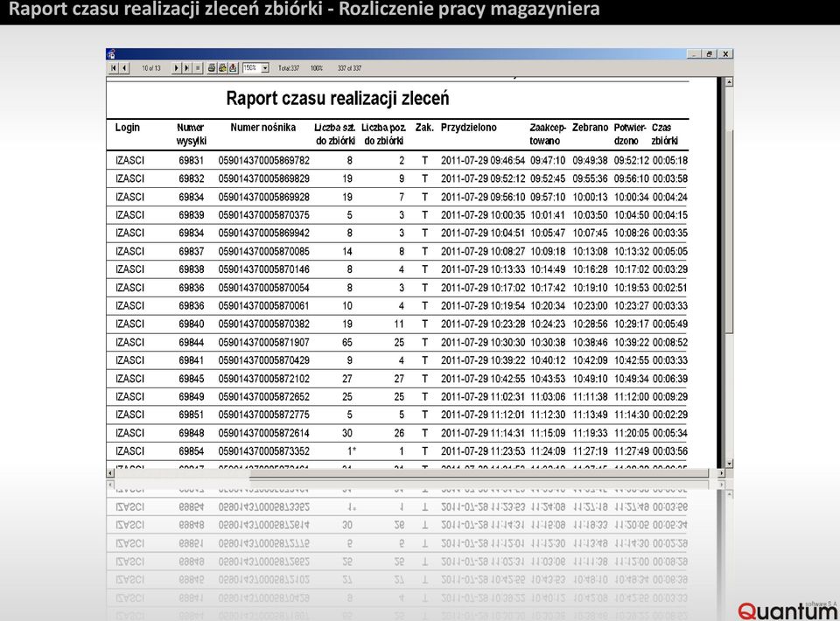Image resolution: width=840 pixels, height=621 pixels.
Task: Click the 'Liczba szt. do zbiórki' header
Action: [x=335, y=134]
